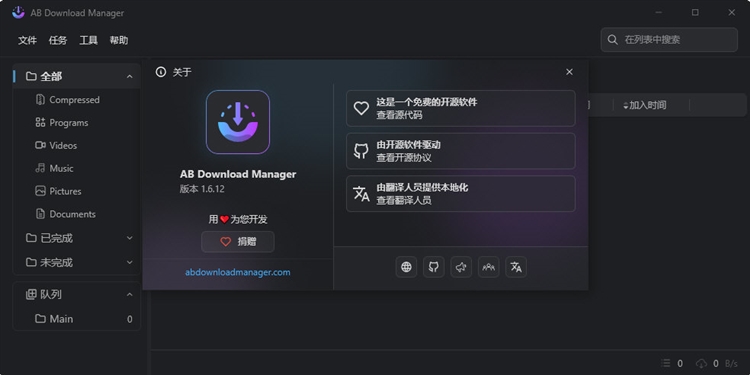Expand the 已完成 chevron
This screenshot has width=750, height=375.
(x=130, y=238)
